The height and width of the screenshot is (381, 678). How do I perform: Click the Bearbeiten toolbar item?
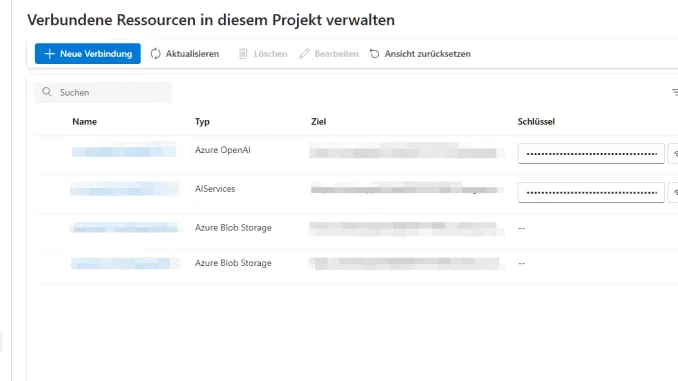point(329,54)
